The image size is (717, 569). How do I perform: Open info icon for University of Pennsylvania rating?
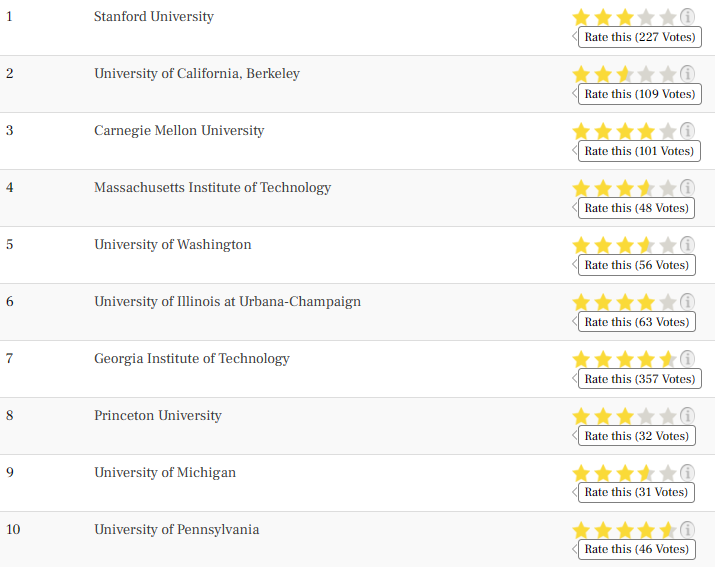pos(687,530)
